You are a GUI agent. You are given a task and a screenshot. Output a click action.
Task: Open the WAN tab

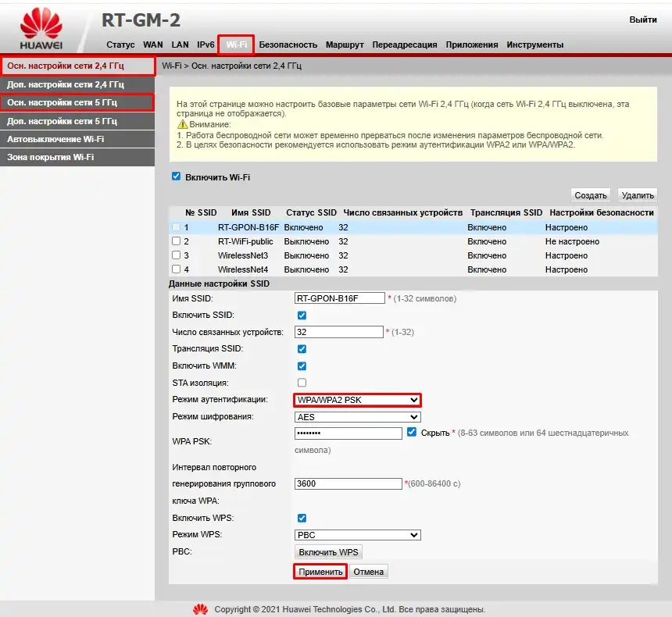click(x=153, y=45)
